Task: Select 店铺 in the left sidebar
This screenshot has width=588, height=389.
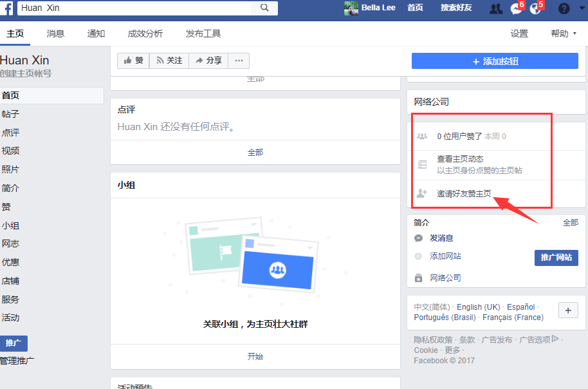Action: coord(10,281)
